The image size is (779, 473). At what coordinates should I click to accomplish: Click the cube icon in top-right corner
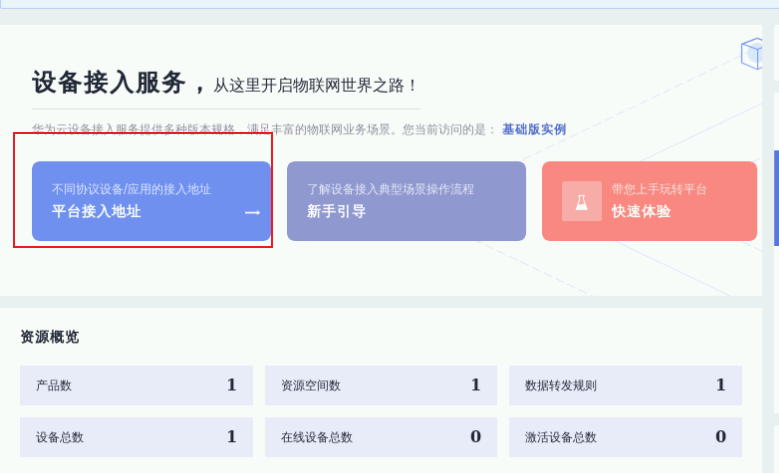[x=753, y=53]
